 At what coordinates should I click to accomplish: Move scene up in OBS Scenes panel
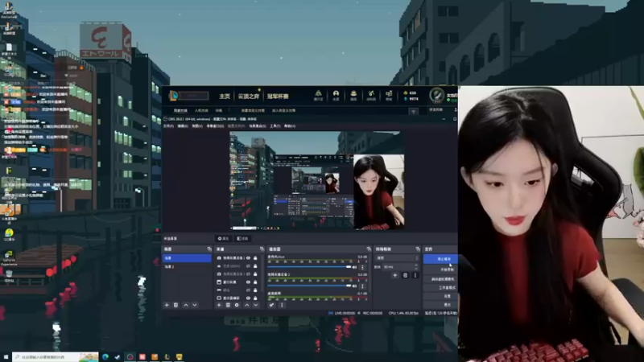click(186, 305)
